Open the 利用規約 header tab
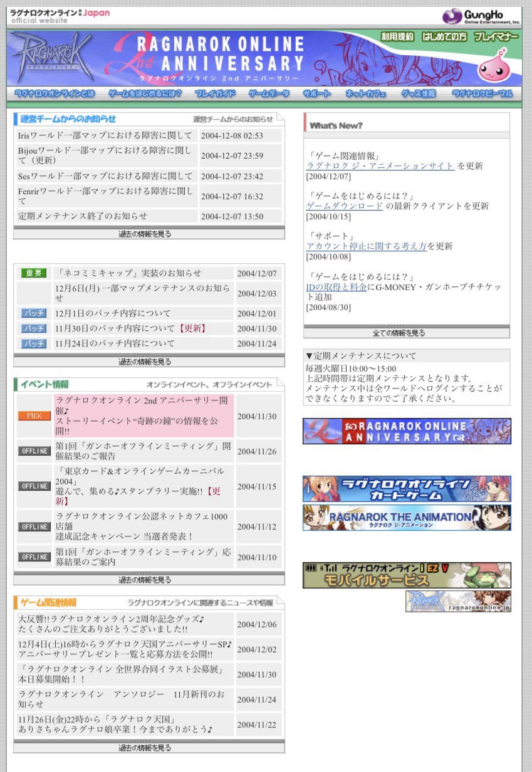The height and width of the screenshot is (772, 532). (397, 36)
